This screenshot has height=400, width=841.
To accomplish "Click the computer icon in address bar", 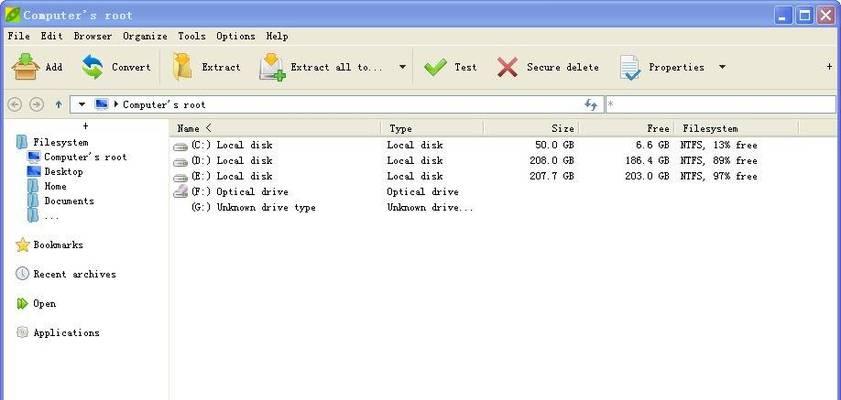I will pyautogui.click(x=101, y=104).
